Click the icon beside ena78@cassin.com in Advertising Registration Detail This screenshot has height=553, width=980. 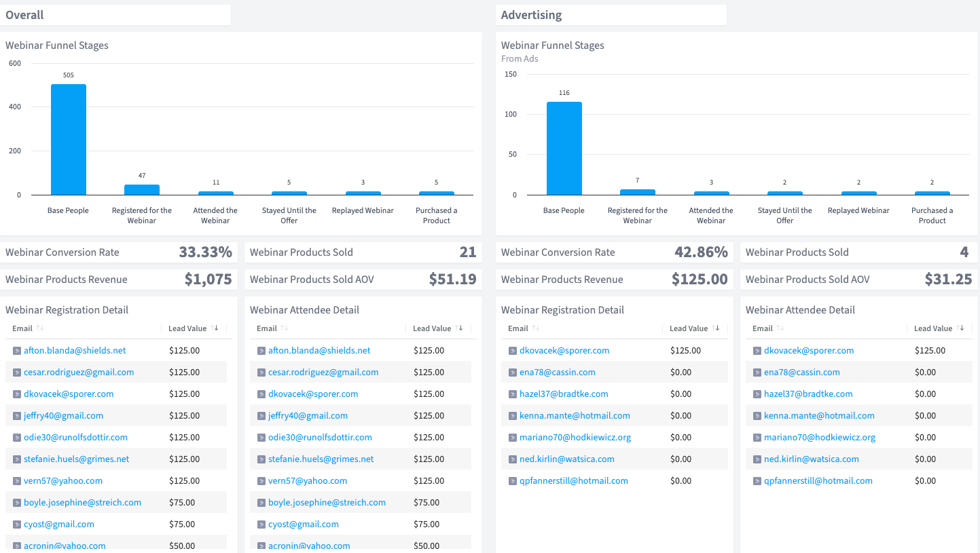513,373
